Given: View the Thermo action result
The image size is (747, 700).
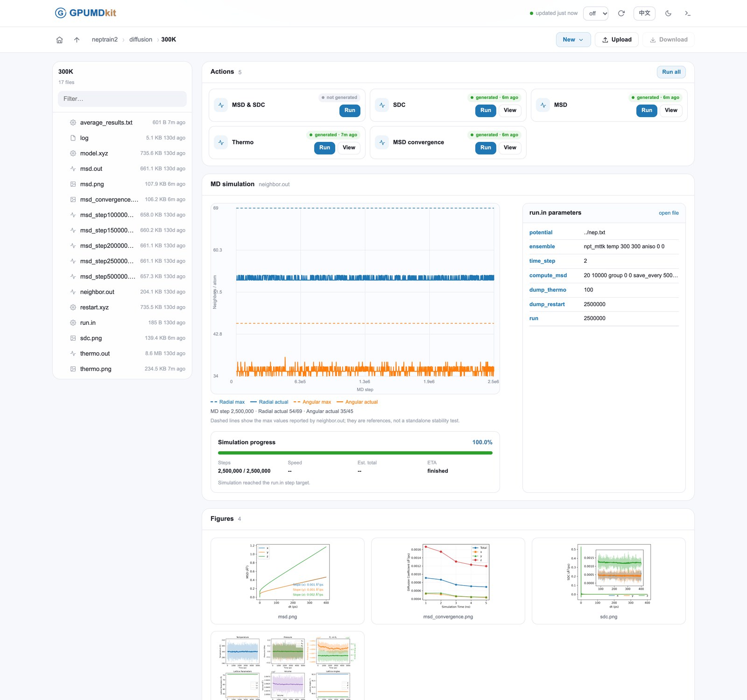Looking at the screenshot, I should tap(349, 148).
